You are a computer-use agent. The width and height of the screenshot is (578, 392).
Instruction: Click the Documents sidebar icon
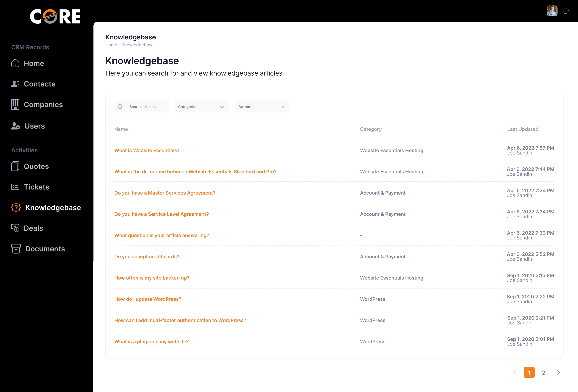click(15, 248)
